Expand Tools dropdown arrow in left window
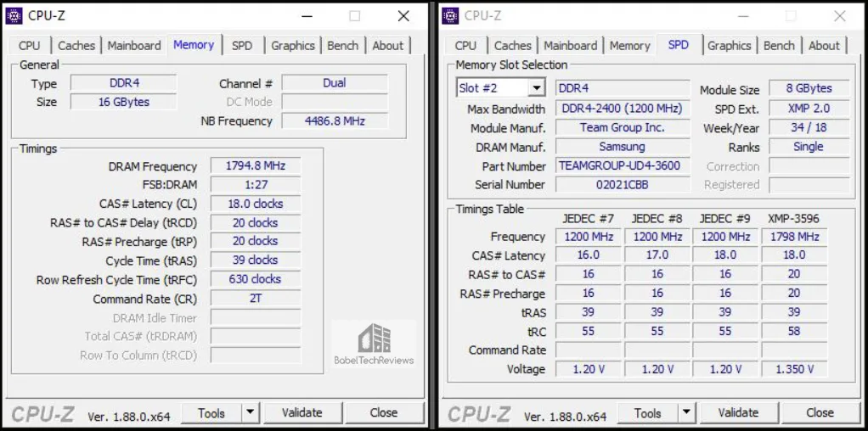 tap(251, 413)
